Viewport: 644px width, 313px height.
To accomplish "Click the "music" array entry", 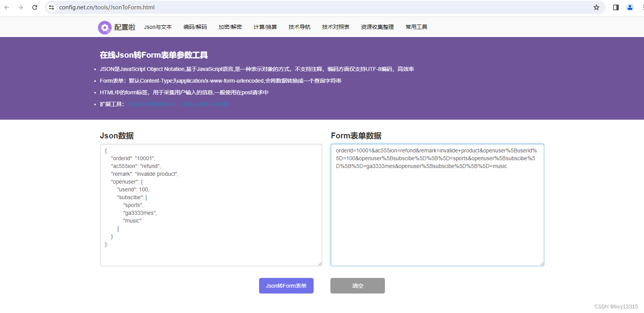I will tap(132, 221).
